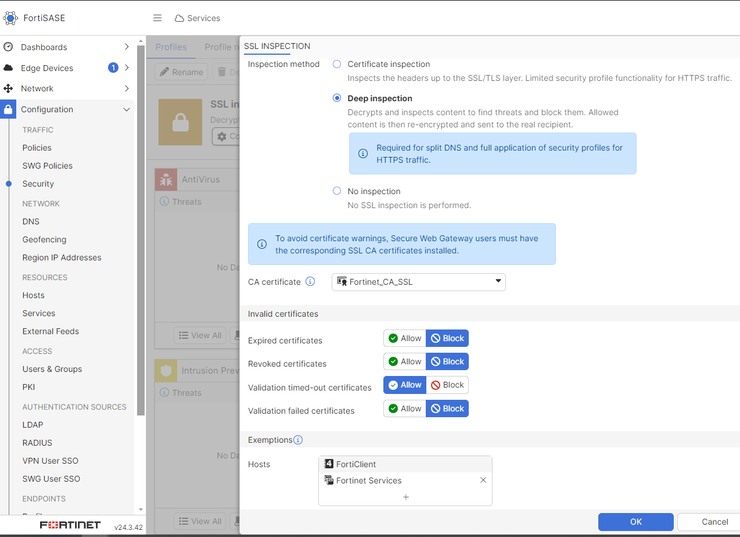Remove Fortinet Services exemption with the X
The width and height of the screenshot is (740, 537).
[483, 480]
